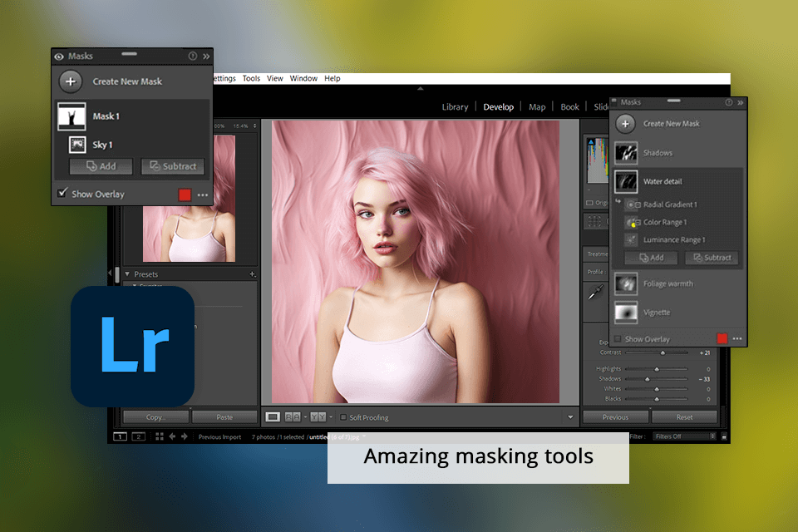Open three-dot overlay options in right Masks panel
The height and width of the screenshot is (532, 798).
click(x=737, y=338)
